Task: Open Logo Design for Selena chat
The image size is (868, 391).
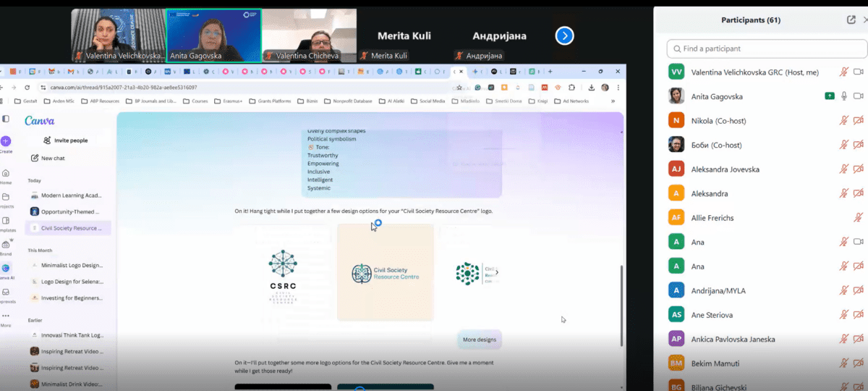Action: point(67,282)
